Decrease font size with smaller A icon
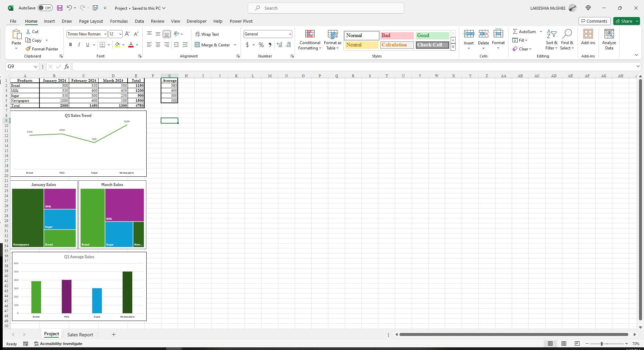The height and width of the screenshot is (350, 644). [136, 34]
